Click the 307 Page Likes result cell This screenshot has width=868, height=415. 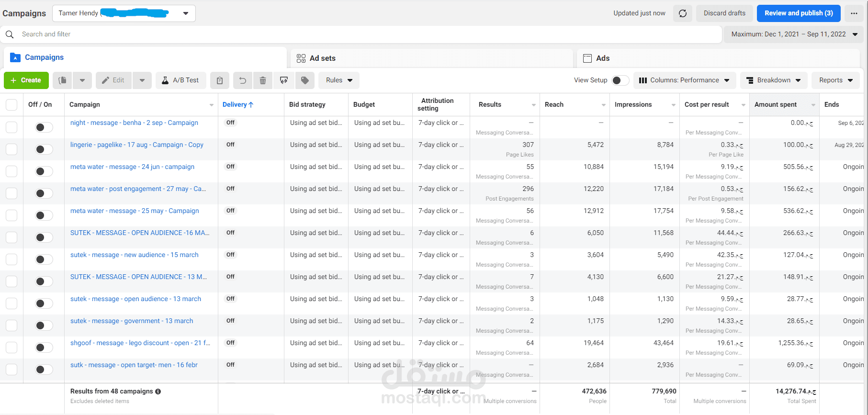coord(528,145)
